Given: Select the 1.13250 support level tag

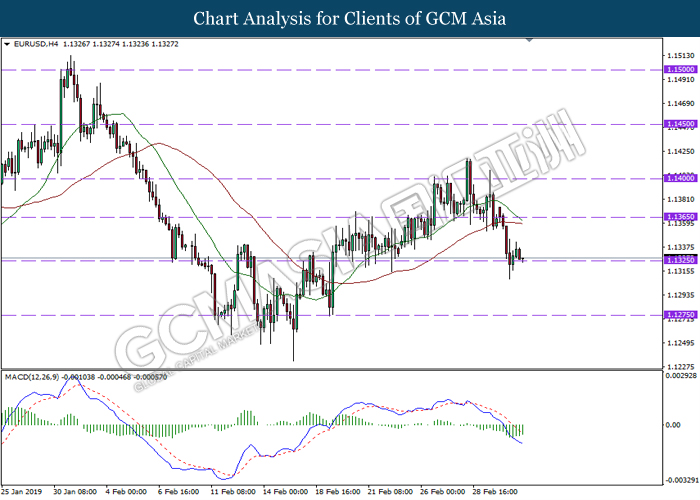Looking at the screenshot, I should point(681,260).
